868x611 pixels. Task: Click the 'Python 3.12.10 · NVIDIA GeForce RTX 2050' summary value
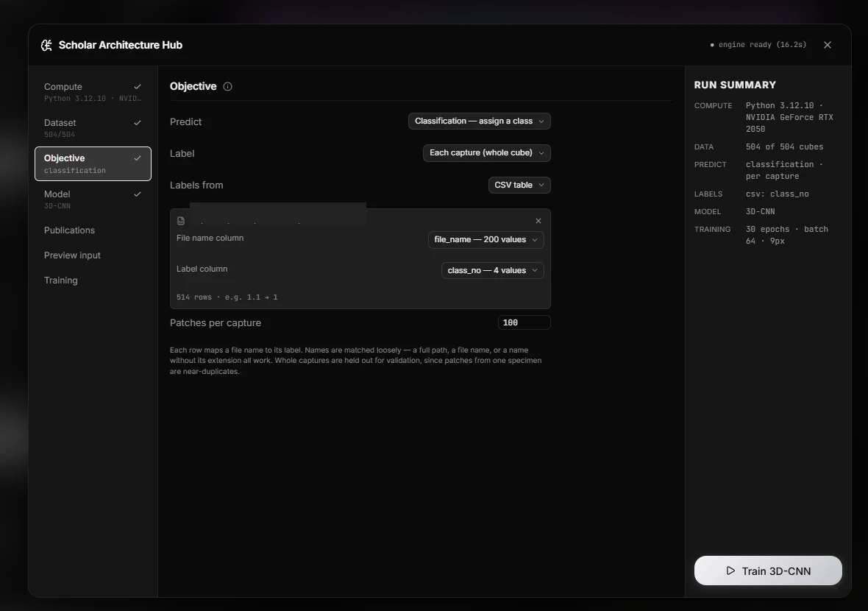click(789, 118)
